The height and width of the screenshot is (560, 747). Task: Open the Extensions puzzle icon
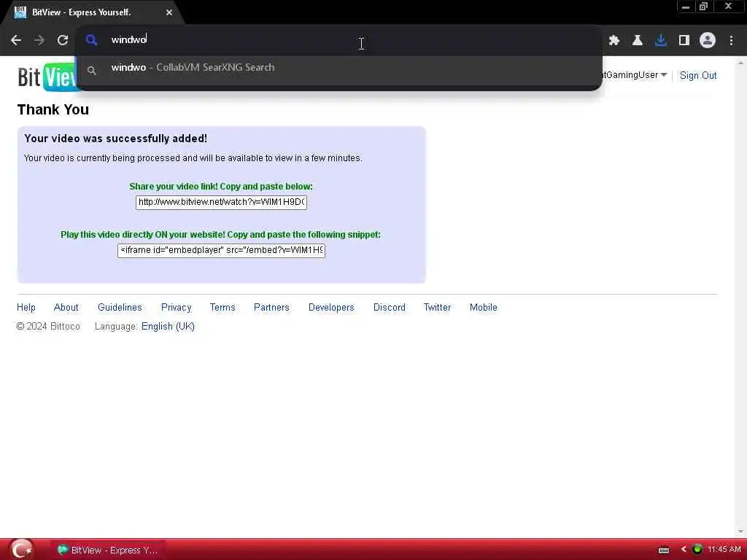click(614, 41)
